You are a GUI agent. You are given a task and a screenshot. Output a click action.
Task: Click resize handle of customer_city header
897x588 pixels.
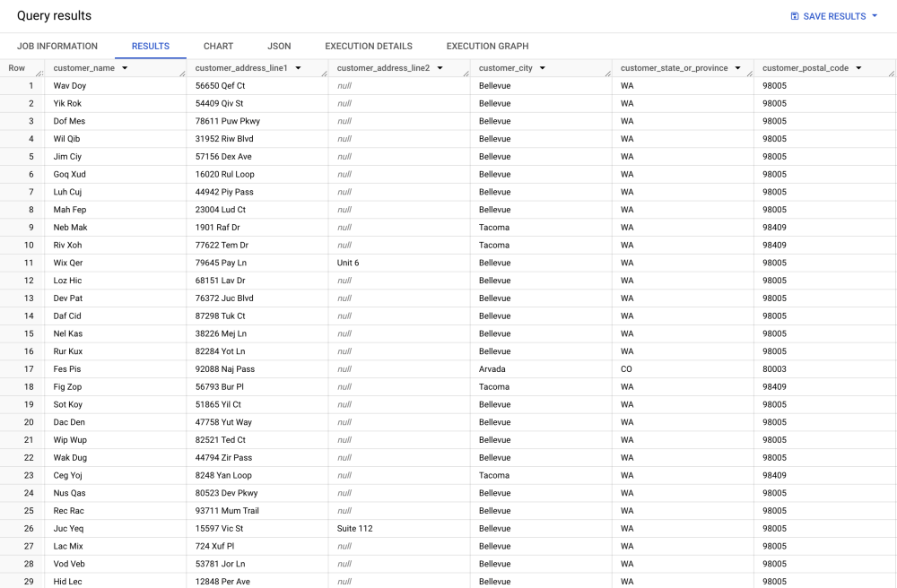608,73
